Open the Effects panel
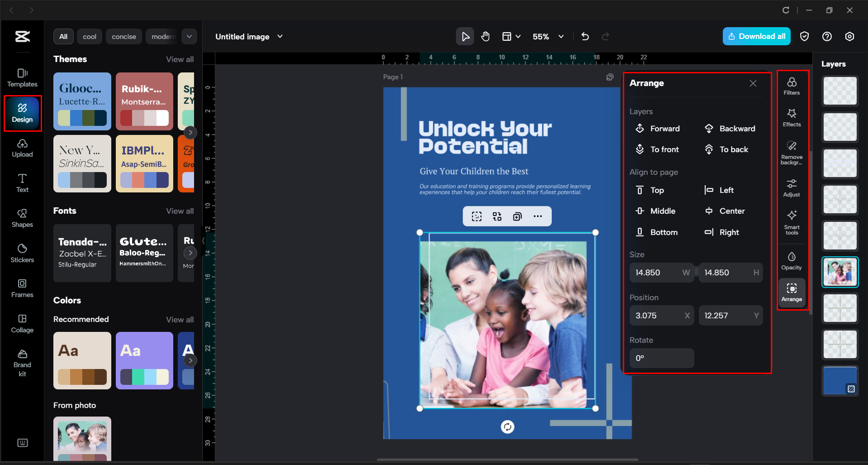The height and width of the screenshot is (465, 868). click(792, 118)
